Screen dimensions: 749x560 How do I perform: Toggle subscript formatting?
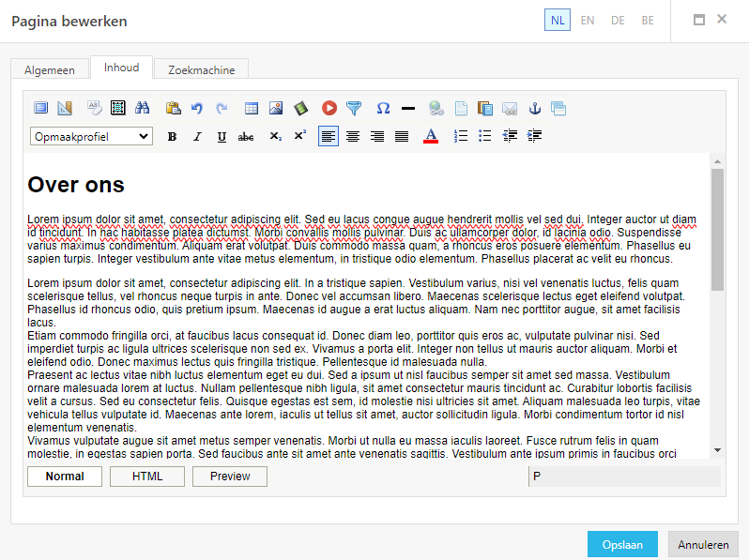(x=276, y=137)
